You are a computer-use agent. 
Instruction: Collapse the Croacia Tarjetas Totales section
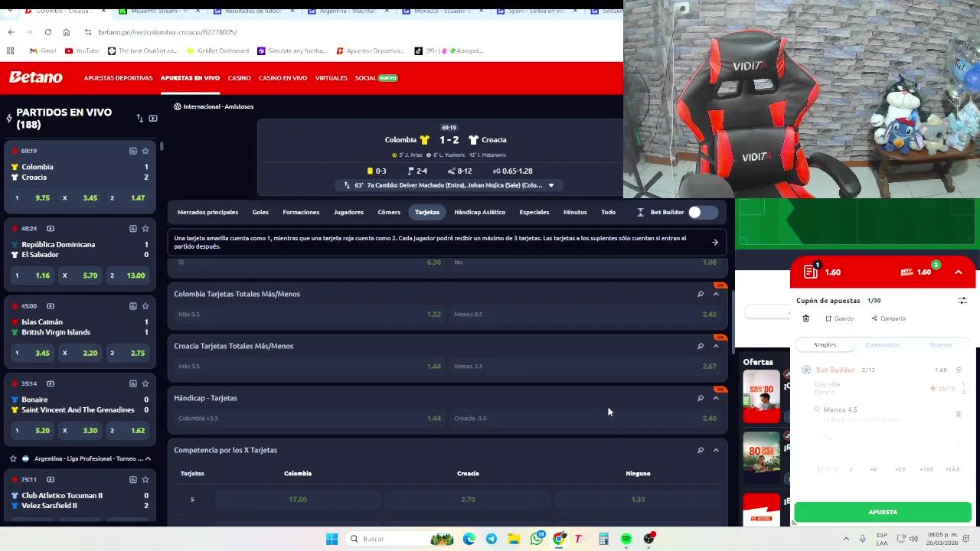[x=716, y=346]
